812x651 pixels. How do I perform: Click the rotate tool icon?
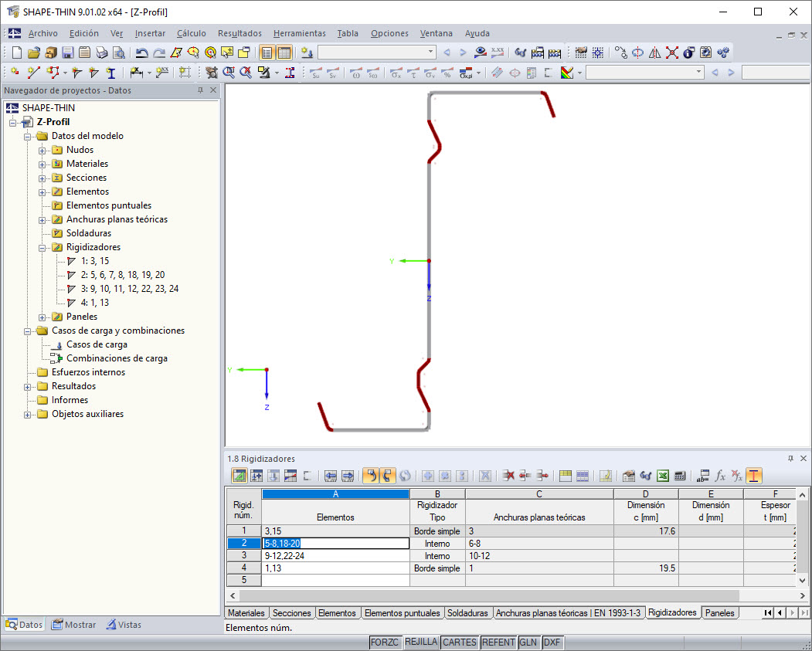point(637,53)
